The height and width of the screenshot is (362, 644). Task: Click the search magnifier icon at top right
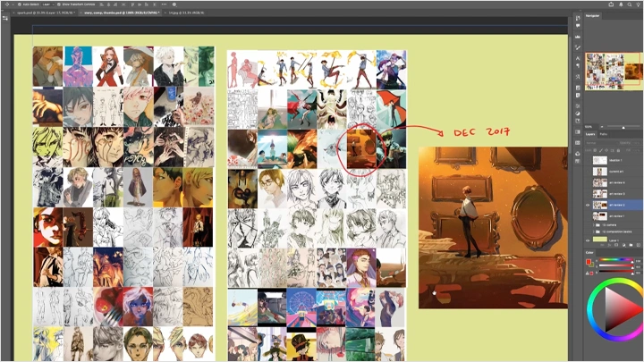[630, 4]
